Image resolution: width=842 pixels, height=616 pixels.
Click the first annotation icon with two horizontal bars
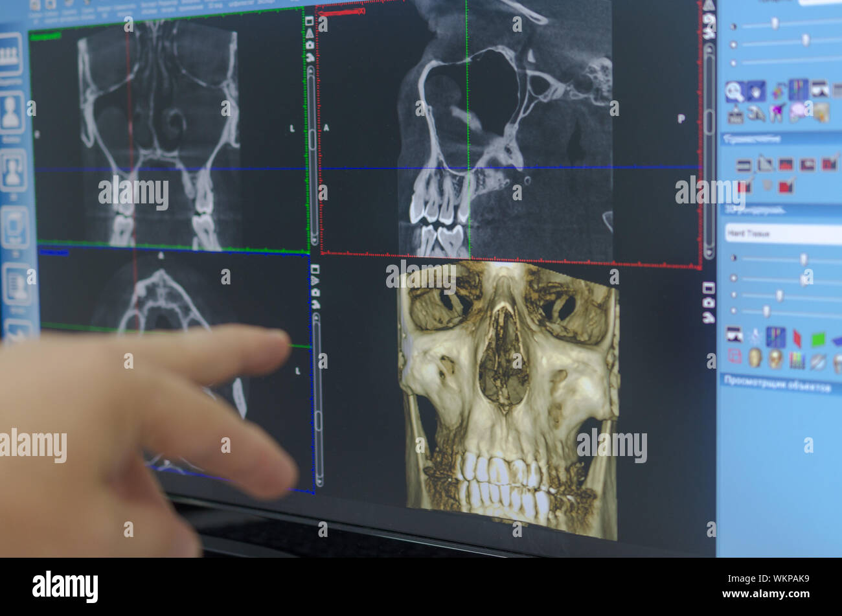[744, 165]
